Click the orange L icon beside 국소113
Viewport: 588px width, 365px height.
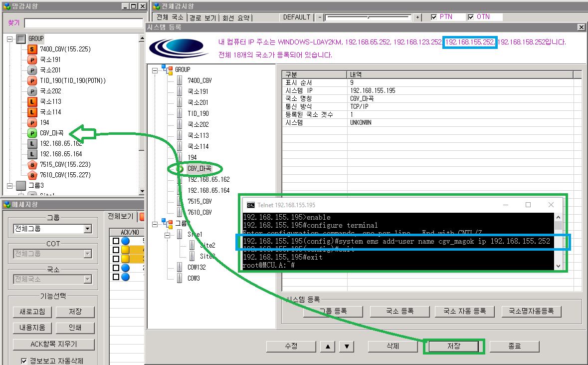pyautogui.click(x=32, y=102)
